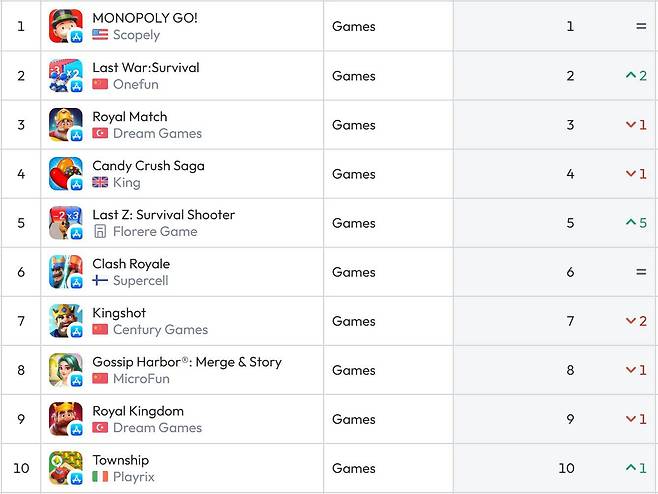Click the Last Z: Survival Shooter icon
The image size is (658, 494).
[x=66, y=223]
